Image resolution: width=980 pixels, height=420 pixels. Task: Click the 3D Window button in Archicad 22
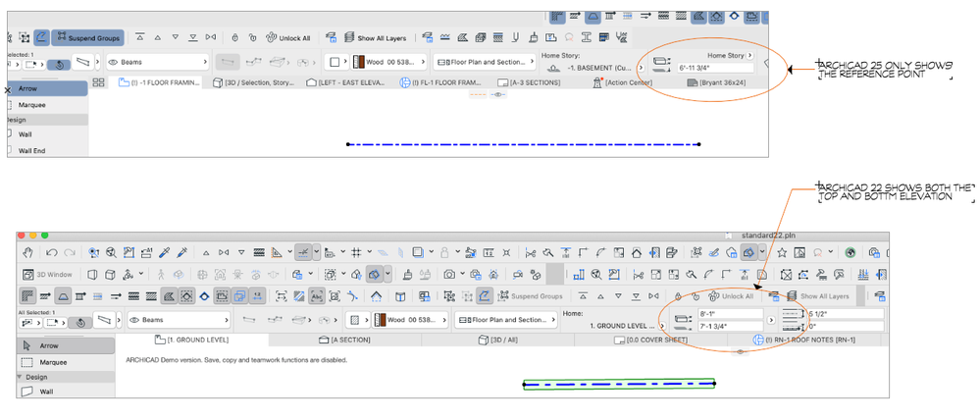click(x=47, y=274)
